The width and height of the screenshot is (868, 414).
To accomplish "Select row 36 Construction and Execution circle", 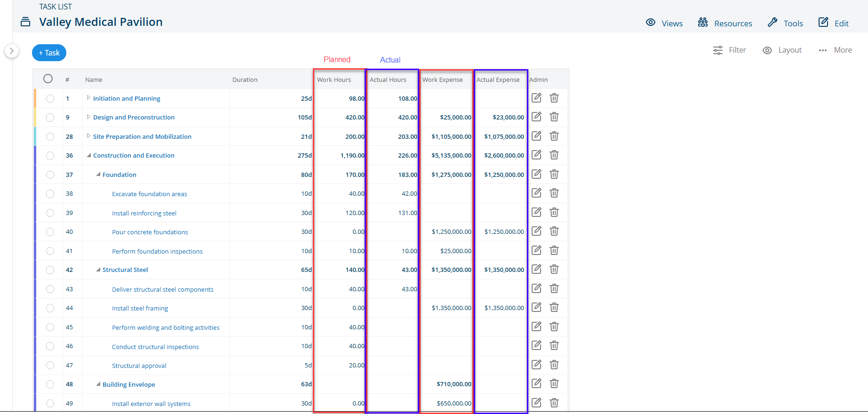I will (x=50, y=156).
